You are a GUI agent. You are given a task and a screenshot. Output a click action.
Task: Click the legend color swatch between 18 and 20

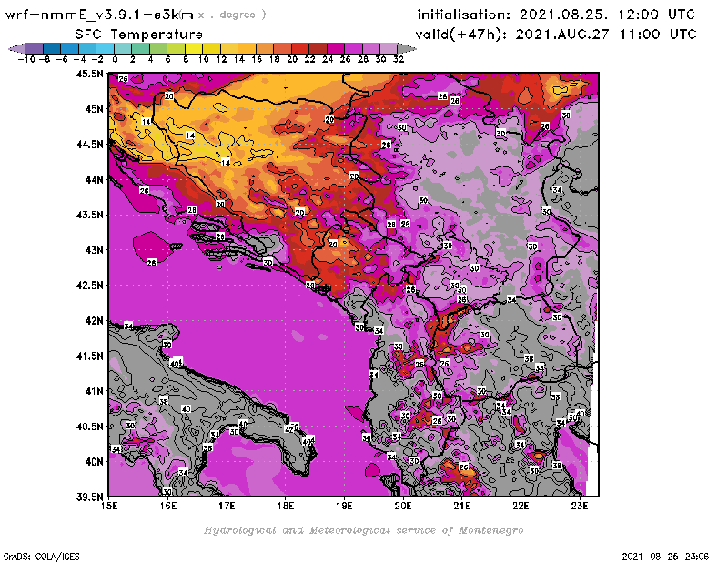(282, 48)
